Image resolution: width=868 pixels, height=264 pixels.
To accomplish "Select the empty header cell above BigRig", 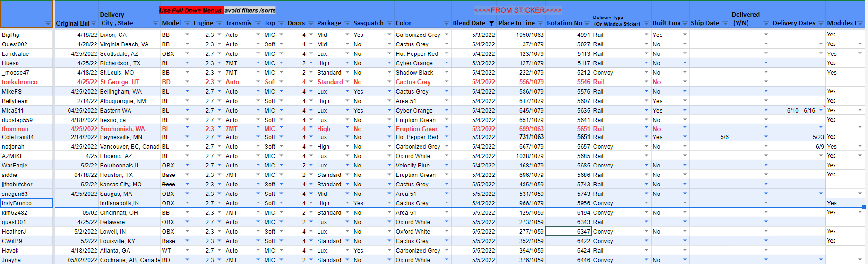I will pos(26,14).
